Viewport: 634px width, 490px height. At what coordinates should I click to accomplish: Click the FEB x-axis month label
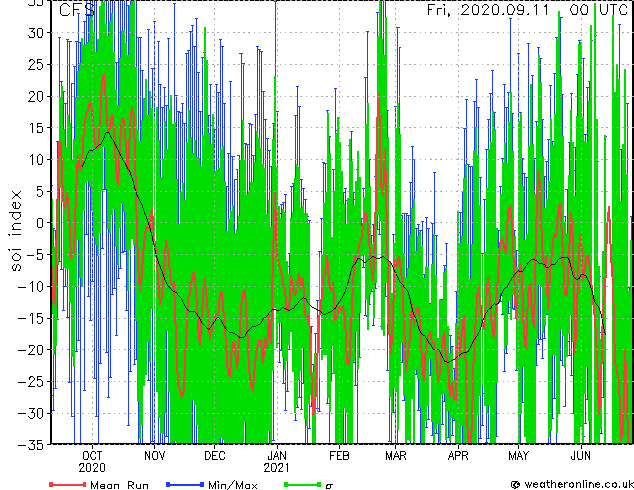point(339,456)
